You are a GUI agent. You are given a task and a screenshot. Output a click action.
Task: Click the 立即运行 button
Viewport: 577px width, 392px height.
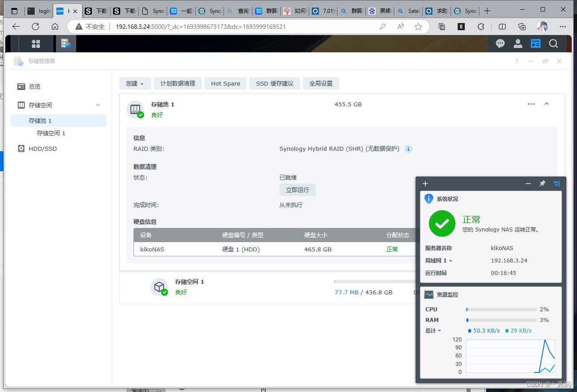click(x=298, y=190)
